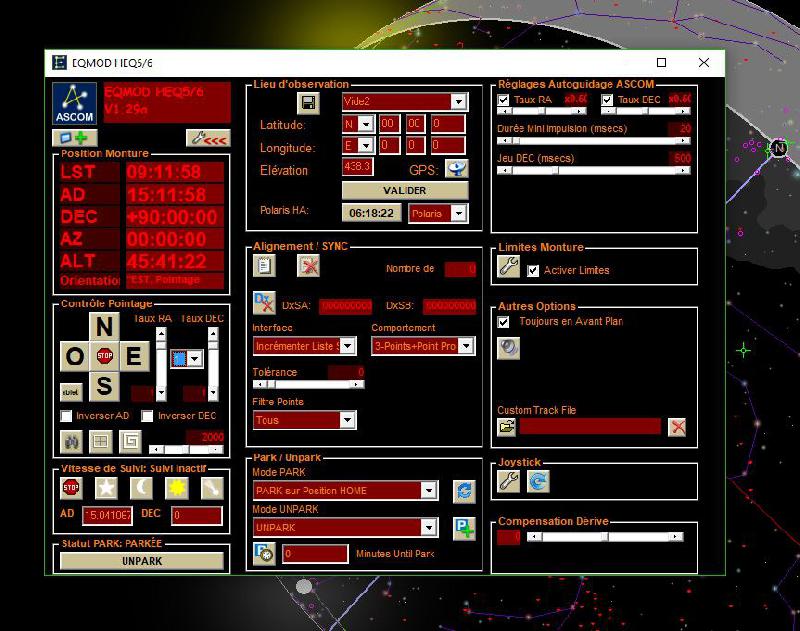Click the UNPARK button under Statut PARK

point(142,561)
